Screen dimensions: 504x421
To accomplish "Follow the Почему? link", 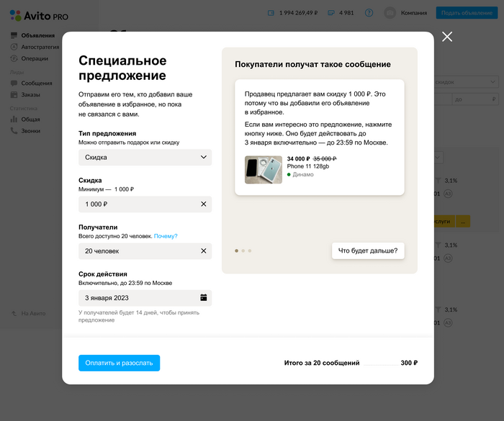I will 166,236.
